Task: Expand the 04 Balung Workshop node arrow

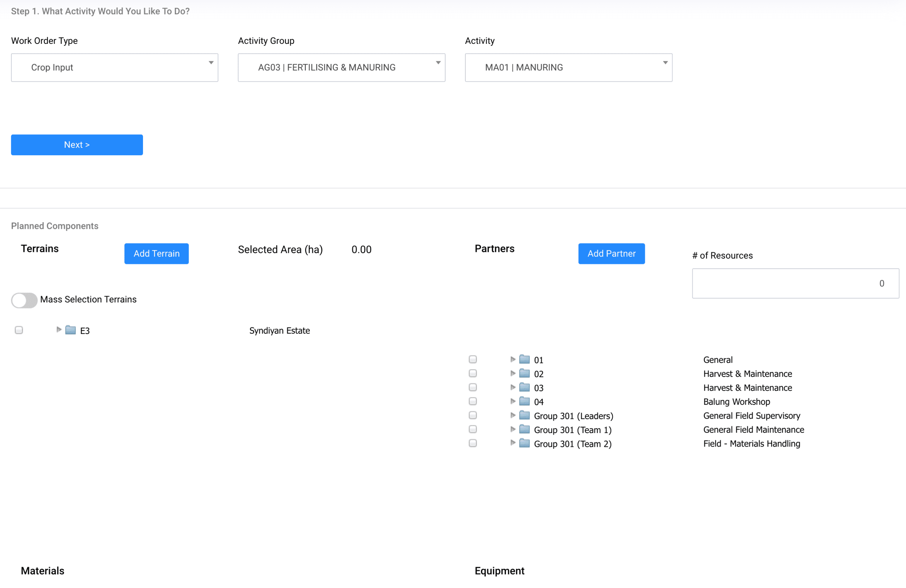Action: [x=513, y=401]
